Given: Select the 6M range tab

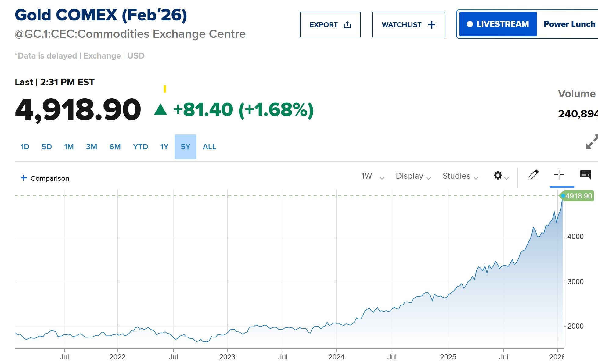Looking at the screenshot, I should point(115,147).
